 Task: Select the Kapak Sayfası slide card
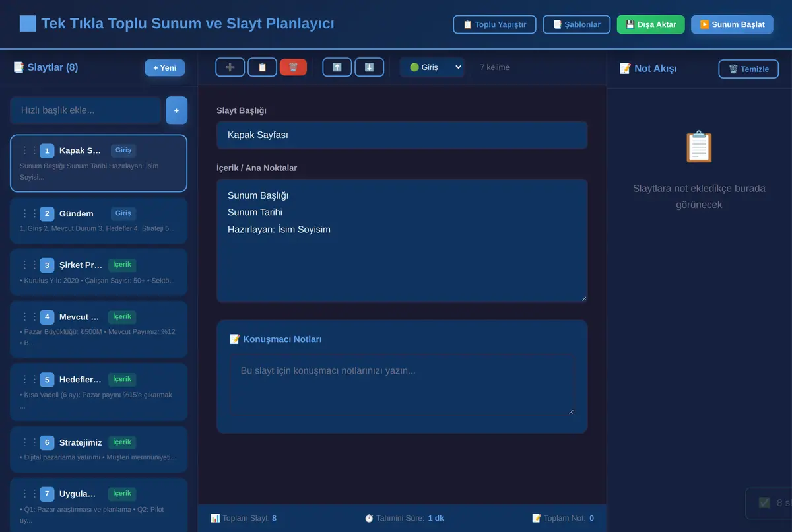click(x=98, y=164)
